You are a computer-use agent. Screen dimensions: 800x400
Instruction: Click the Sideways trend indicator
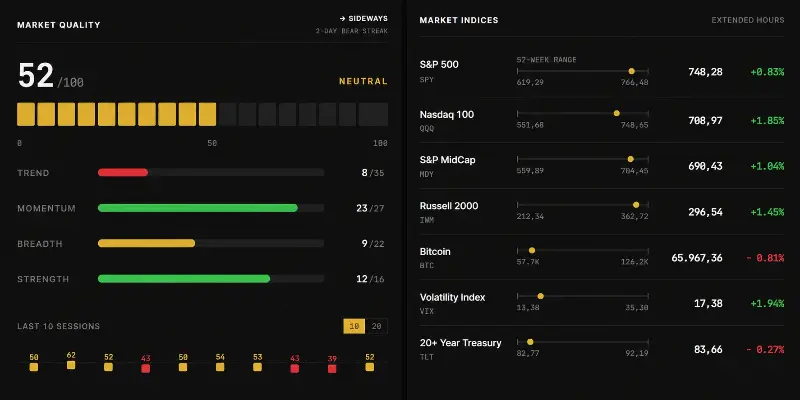pos(363,18)
